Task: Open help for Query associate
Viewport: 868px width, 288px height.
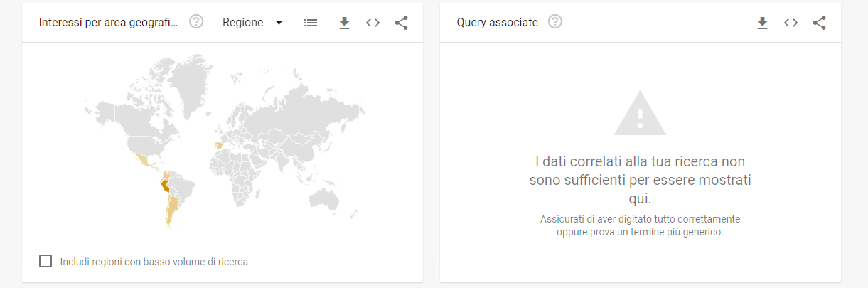Action: (555, 22)
